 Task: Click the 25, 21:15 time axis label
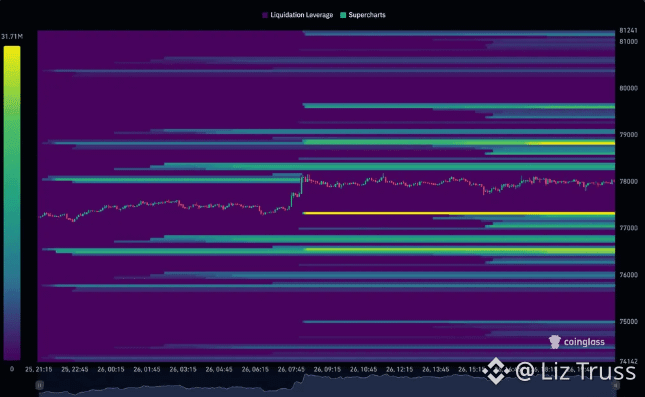tap(39, 369)
